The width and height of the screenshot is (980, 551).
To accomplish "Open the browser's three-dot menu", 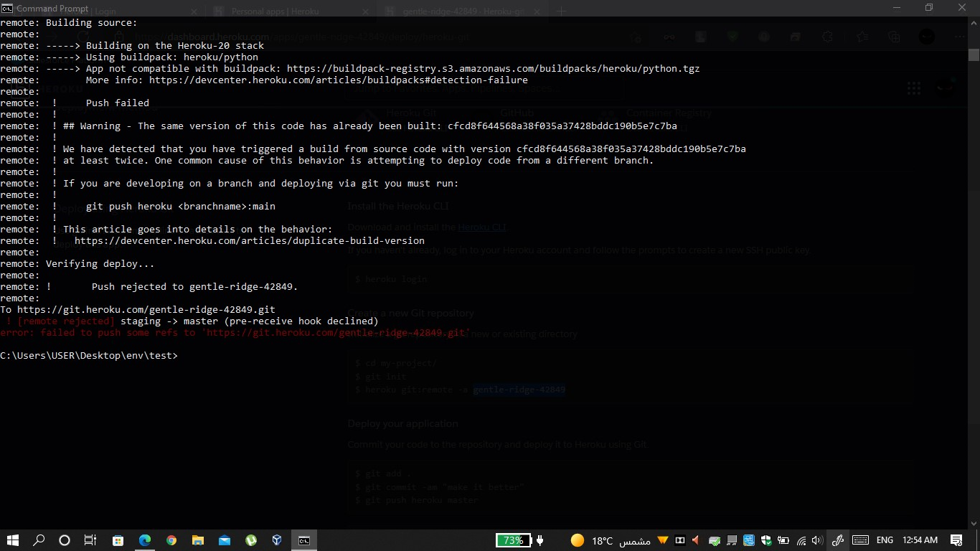I will pos(959,37).
